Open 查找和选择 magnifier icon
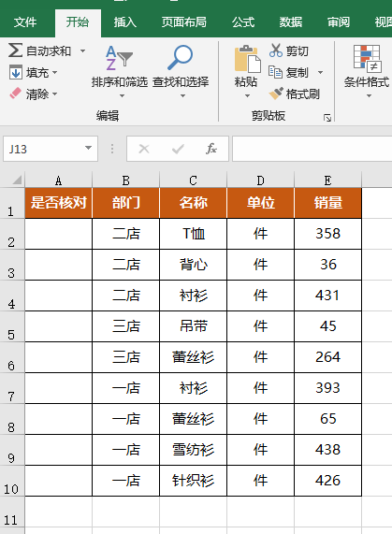 click(x=180, y=57)
